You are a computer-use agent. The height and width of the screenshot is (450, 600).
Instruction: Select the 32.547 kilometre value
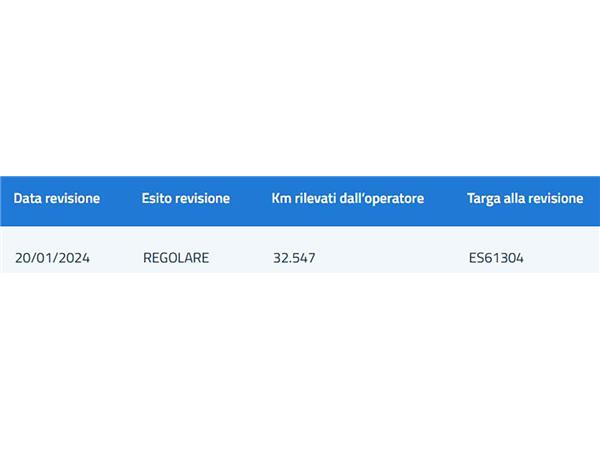pyautogui.click(x=294, y=258)
